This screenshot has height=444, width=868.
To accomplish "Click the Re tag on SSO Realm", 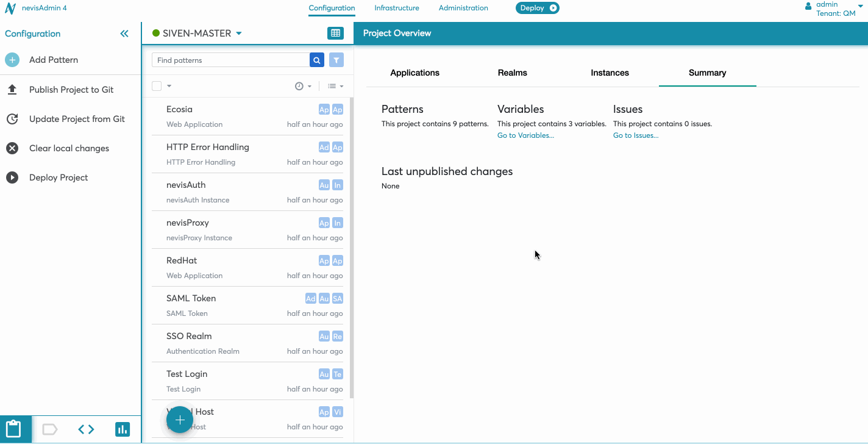I will [x=338, y=337].
